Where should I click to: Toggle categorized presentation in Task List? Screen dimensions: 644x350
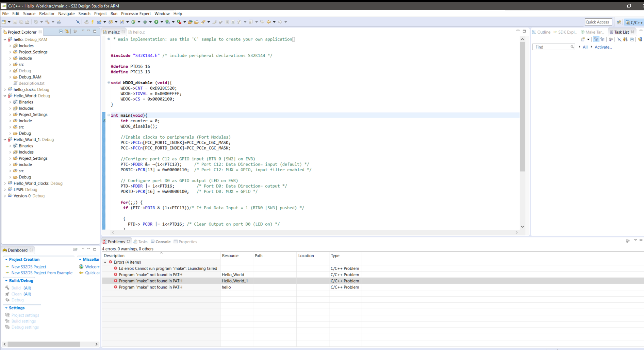596,39
